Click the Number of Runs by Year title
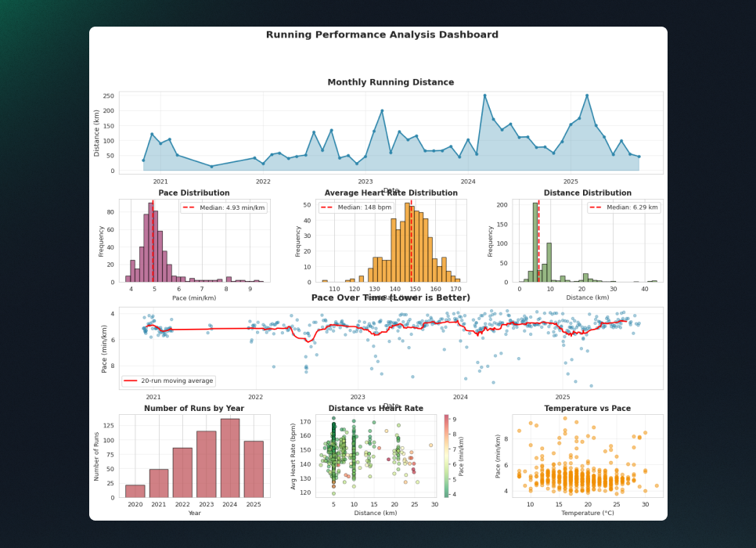 click(194, 408)
